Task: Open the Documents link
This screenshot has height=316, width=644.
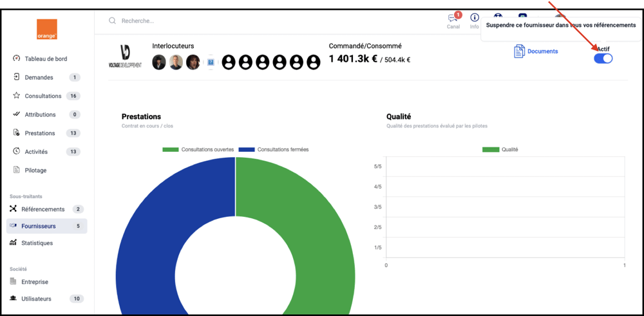Action: (542, 51)
